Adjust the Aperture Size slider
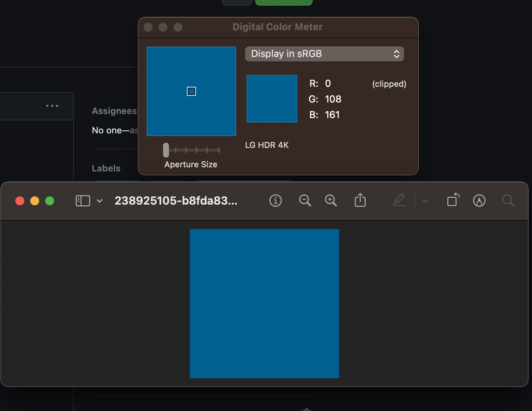This screenshot has height=411, width=532. [166, 150]
